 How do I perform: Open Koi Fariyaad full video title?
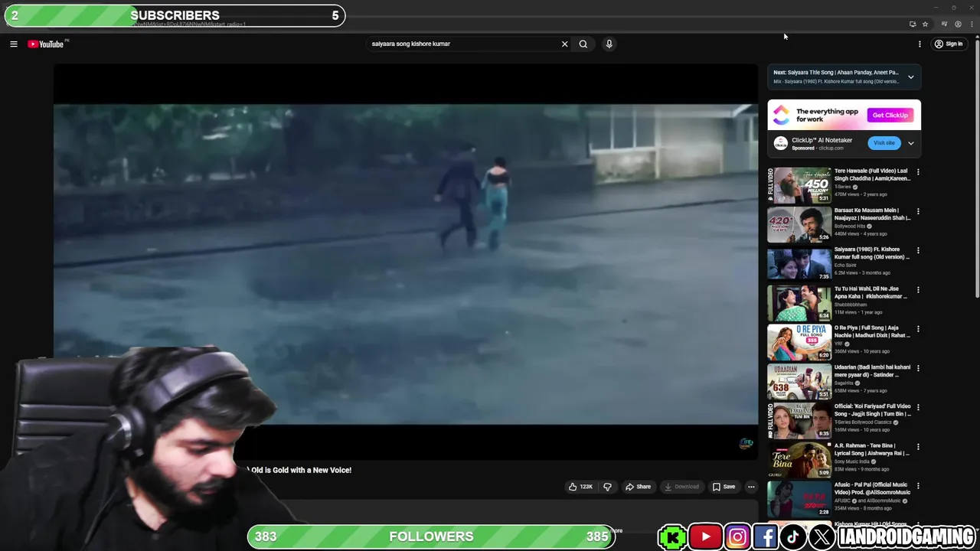point(872,410)
